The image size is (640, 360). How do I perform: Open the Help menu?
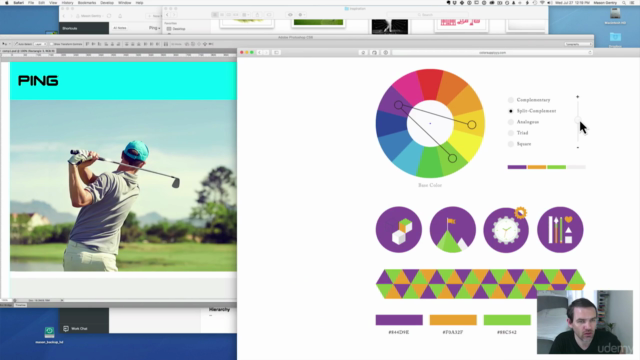(139, 3)
